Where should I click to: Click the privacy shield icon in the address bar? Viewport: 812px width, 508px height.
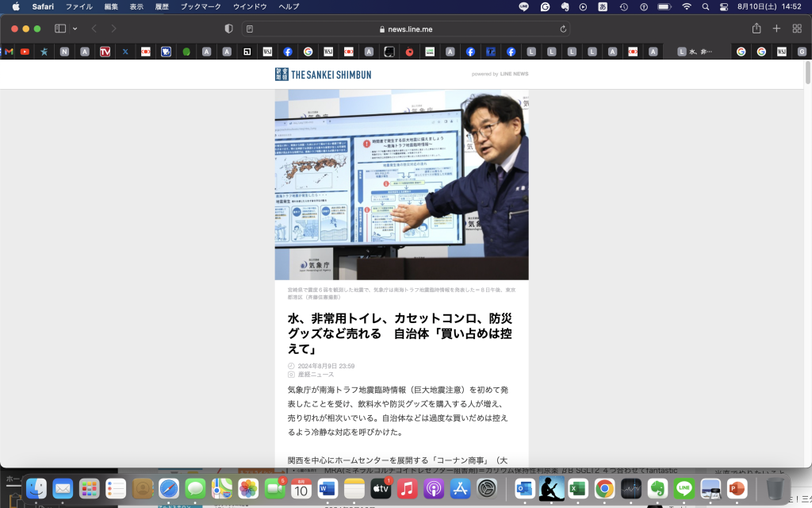pyautogui.click(x=228, y=28)
